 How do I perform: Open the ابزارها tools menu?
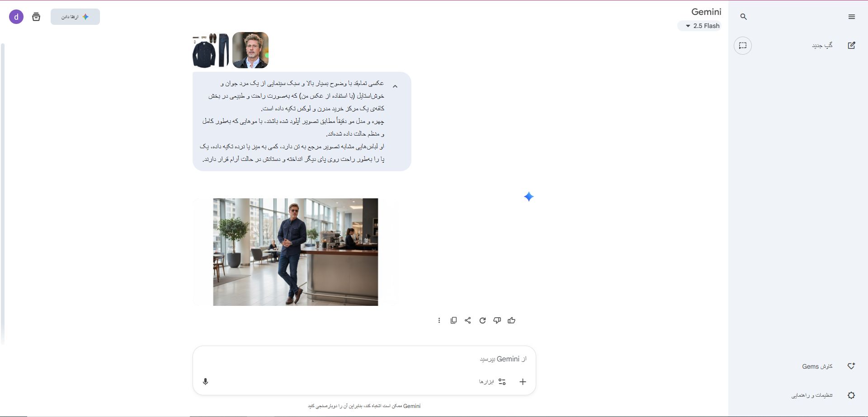tap(492, 382)
